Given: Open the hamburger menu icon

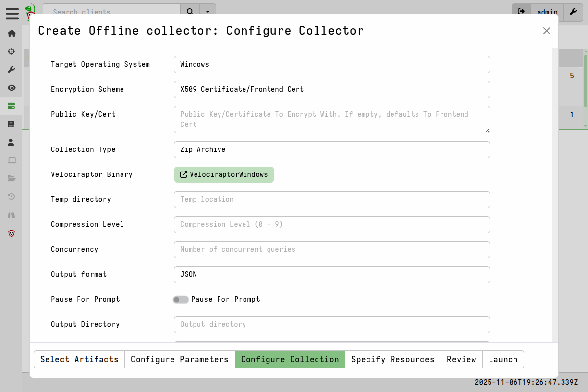Looking at the screenshot, I should click(12, 14).
